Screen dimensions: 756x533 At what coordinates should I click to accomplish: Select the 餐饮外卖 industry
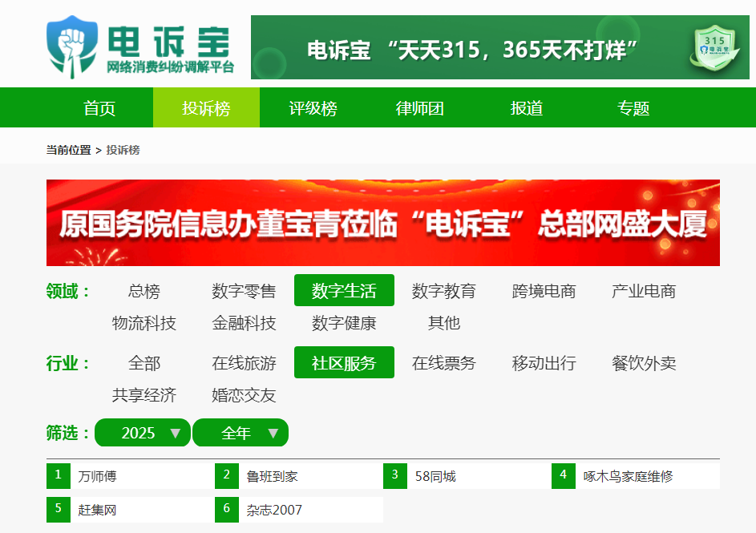click(x=644, y=363)
